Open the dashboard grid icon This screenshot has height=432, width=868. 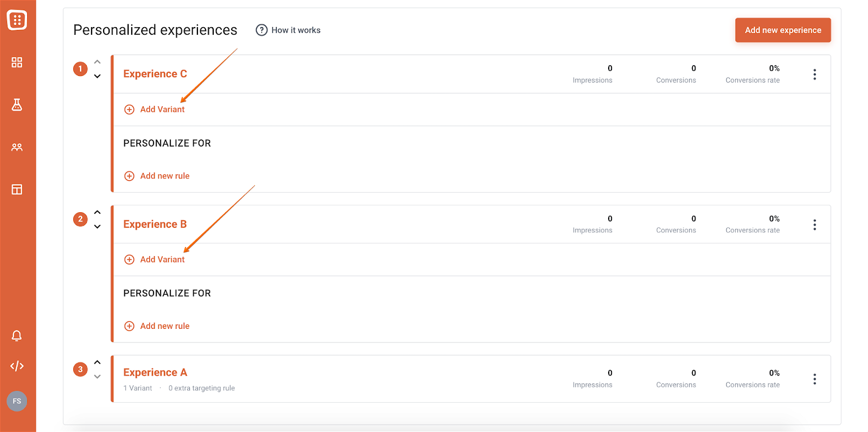pyautogui.click(x=17, y=62)
